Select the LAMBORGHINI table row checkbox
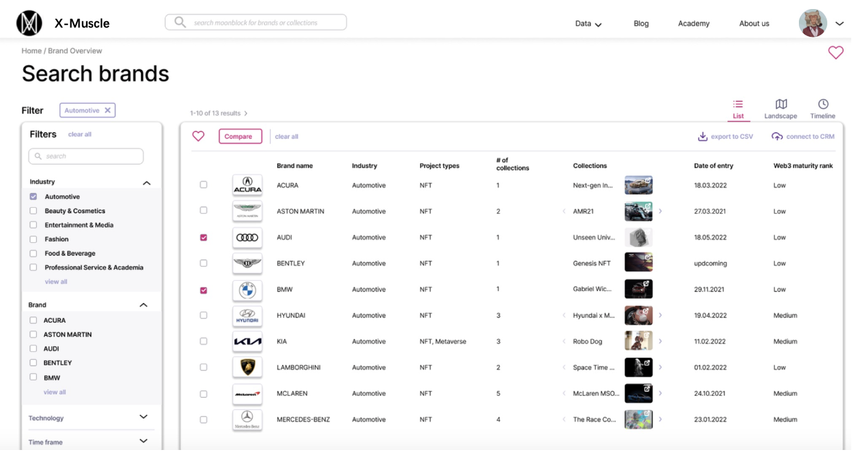 click(x=203, y=367)
